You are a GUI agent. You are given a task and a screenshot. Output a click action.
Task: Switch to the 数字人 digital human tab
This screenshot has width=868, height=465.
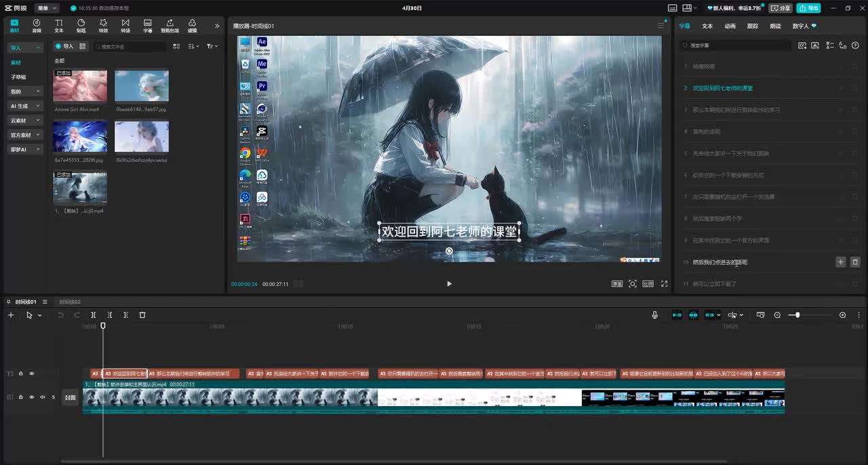[804, 26]
